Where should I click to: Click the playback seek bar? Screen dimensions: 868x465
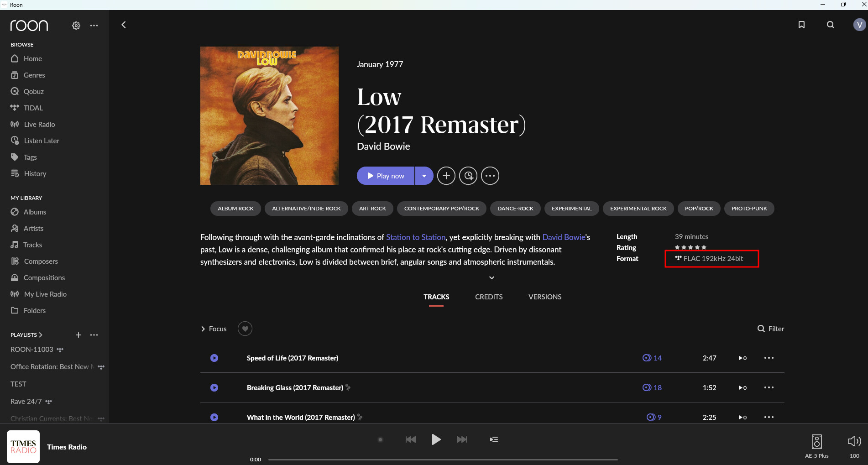click(443, 460)
